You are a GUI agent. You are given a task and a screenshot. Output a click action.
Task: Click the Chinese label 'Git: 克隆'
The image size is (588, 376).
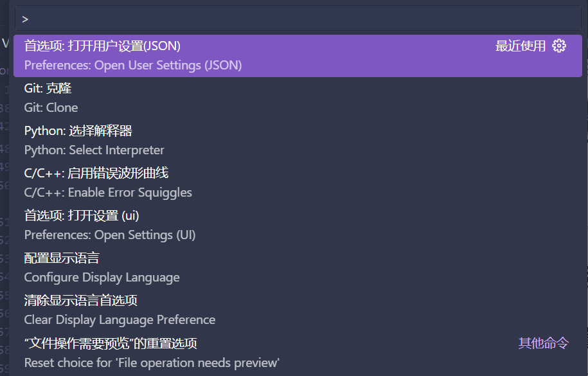(x=48, y=88)
